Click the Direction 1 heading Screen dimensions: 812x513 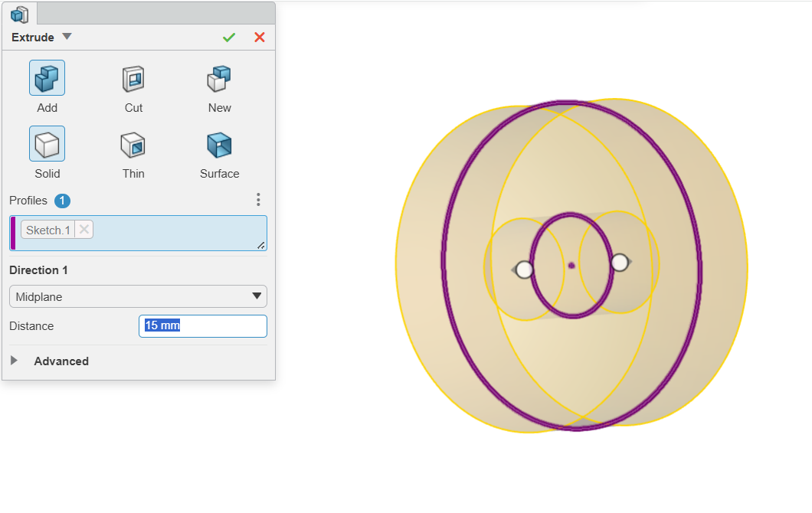tap(38, 270)
